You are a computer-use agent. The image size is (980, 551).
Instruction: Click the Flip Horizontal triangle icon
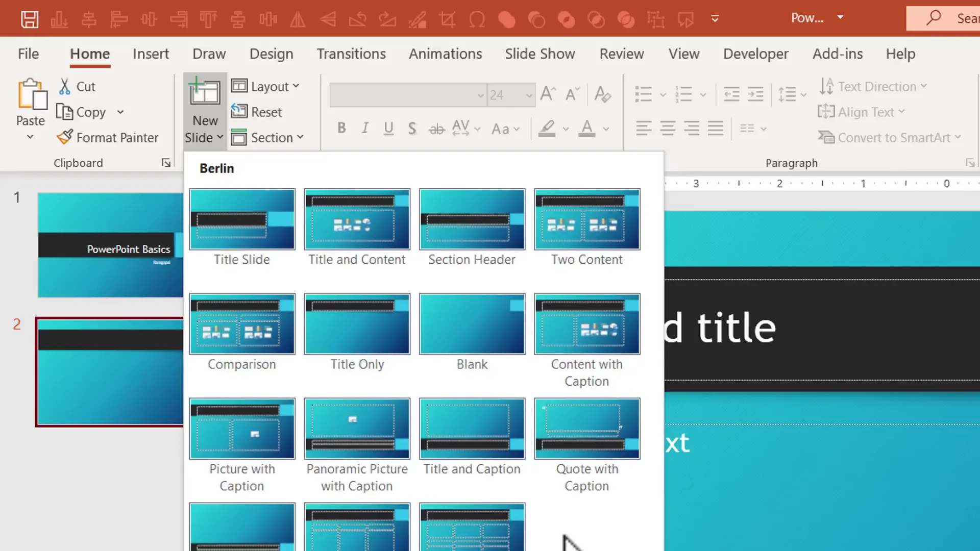[298, 19]
